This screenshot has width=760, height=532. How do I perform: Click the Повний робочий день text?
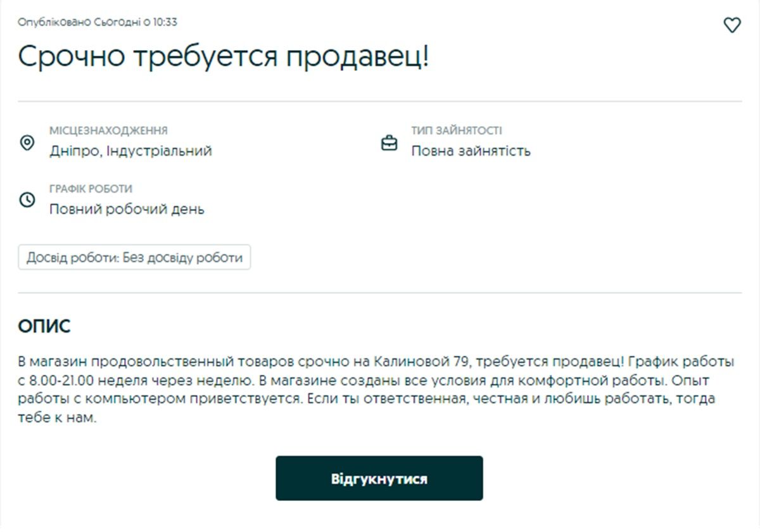pyautogui.click(x=125, y=209)
